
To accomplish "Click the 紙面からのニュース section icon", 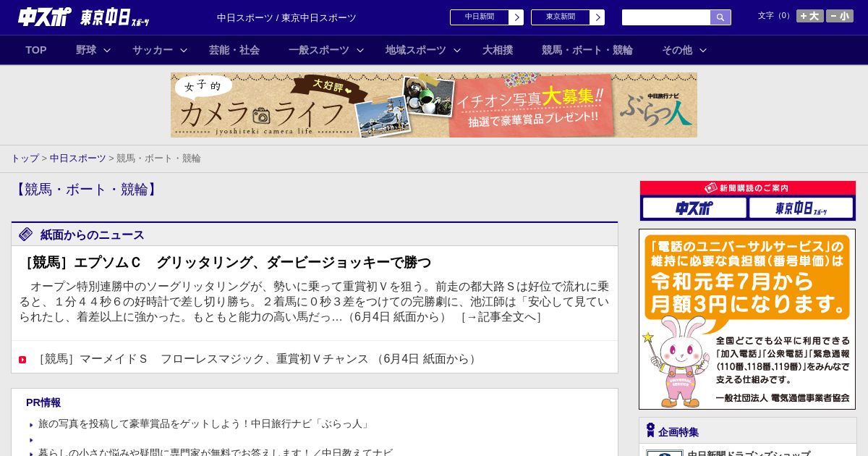I will click(26, 235).
